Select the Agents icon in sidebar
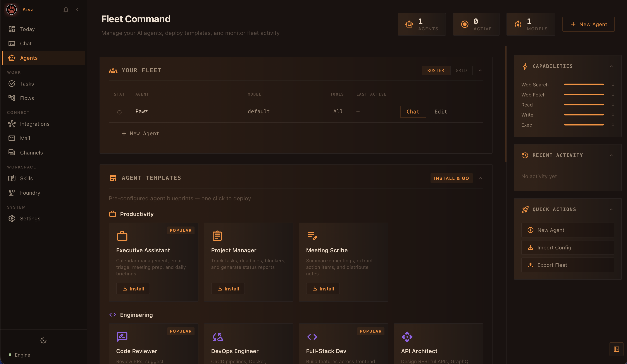 click(12, 58)
